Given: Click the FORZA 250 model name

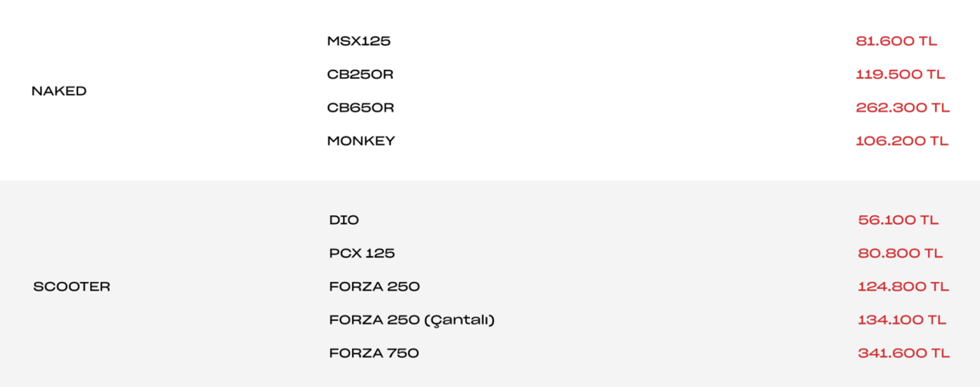Looking at the screenshot, I should pyautogui.click(x=374, y=287).
